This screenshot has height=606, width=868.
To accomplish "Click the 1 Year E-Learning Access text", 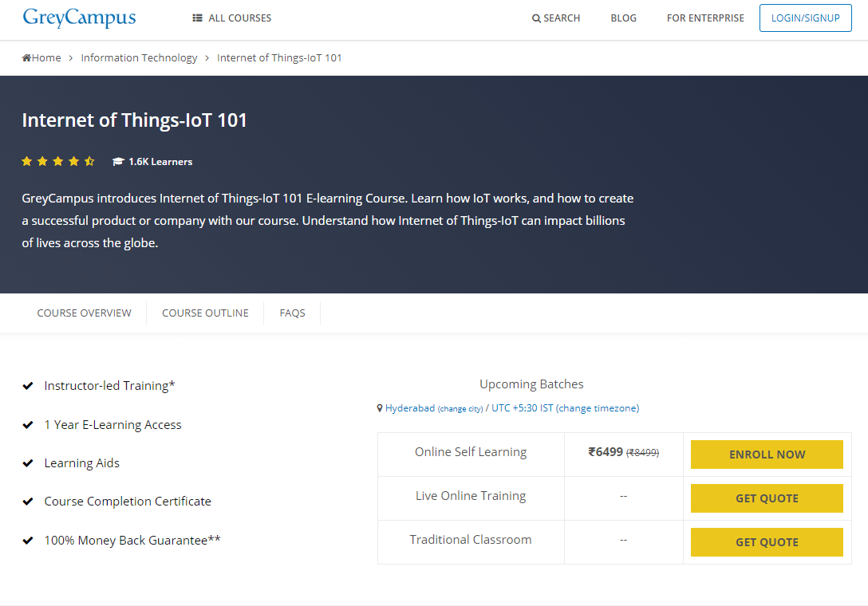I will [113, 425].
